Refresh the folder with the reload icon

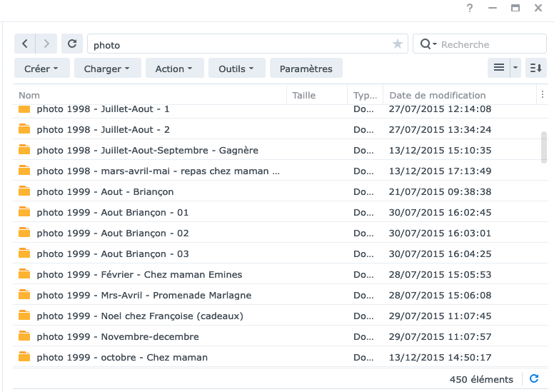pyautogui.click(x=72, y=44)
